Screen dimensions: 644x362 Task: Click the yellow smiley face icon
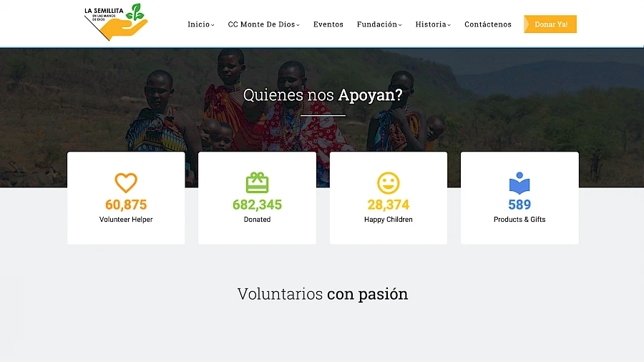click(388, 182)
